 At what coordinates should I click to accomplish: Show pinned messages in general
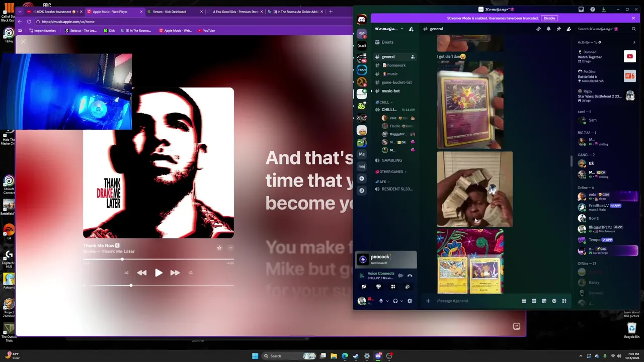[558, 29]
